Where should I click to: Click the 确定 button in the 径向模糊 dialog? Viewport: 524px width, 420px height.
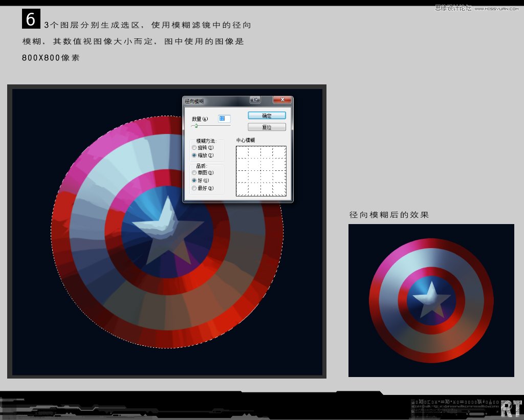coord(267,116)
